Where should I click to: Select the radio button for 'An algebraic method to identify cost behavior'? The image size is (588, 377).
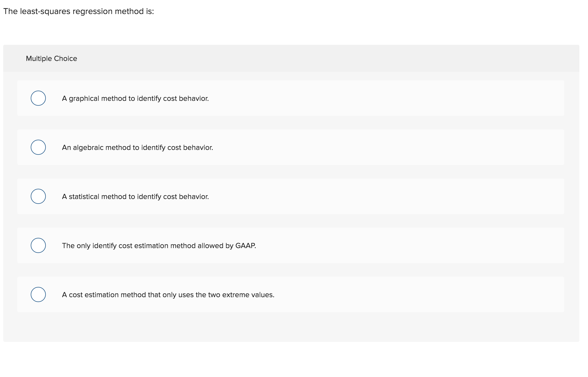[x=38, y=147]
